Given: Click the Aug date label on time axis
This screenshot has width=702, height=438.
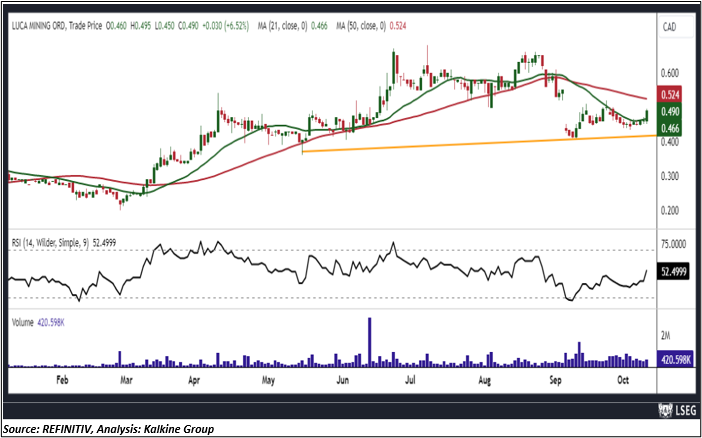Looking at the screenshot, I should point(484,381).
